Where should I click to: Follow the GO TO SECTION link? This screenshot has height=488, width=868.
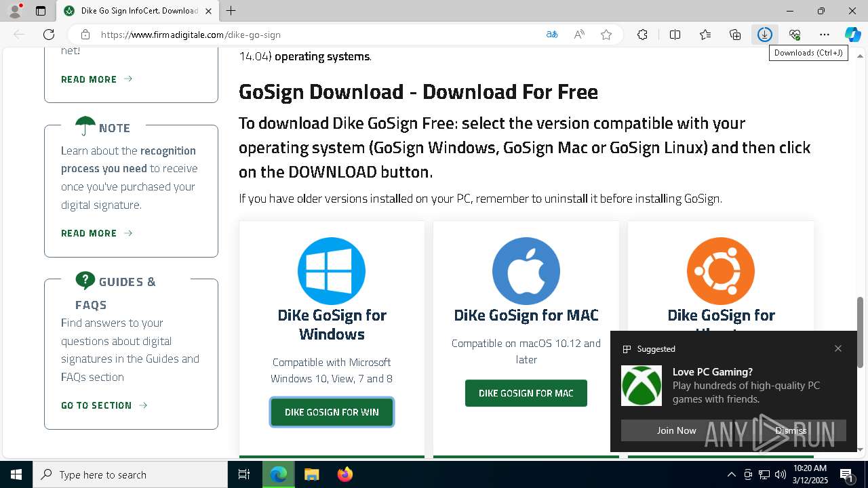point(104,405)
